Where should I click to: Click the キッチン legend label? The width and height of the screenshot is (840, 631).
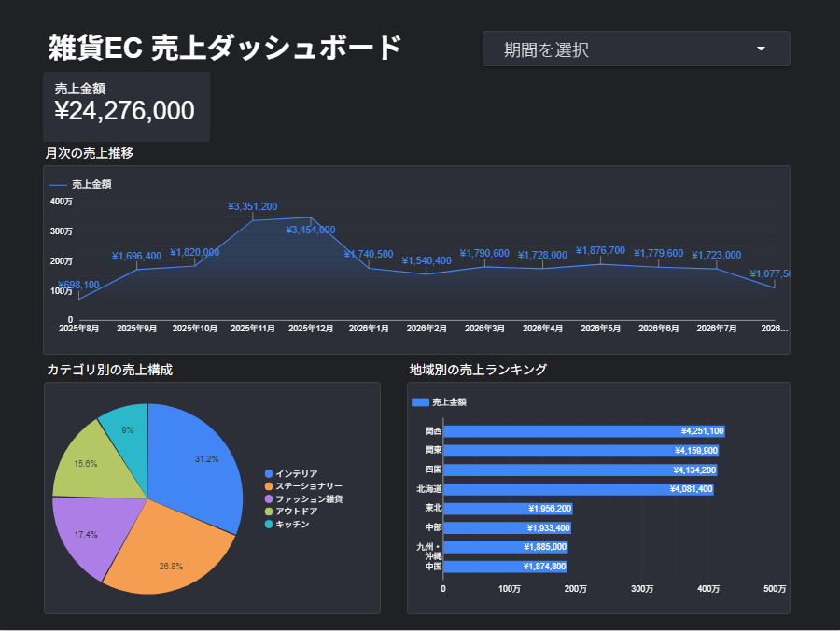pyautogui.click(x=292, y=524)
